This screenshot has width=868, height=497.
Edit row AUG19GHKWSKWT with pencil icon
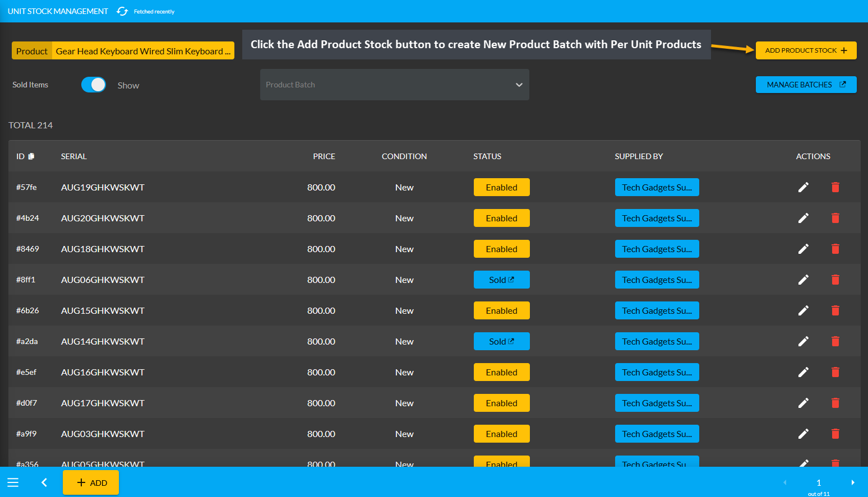(804, 187)
